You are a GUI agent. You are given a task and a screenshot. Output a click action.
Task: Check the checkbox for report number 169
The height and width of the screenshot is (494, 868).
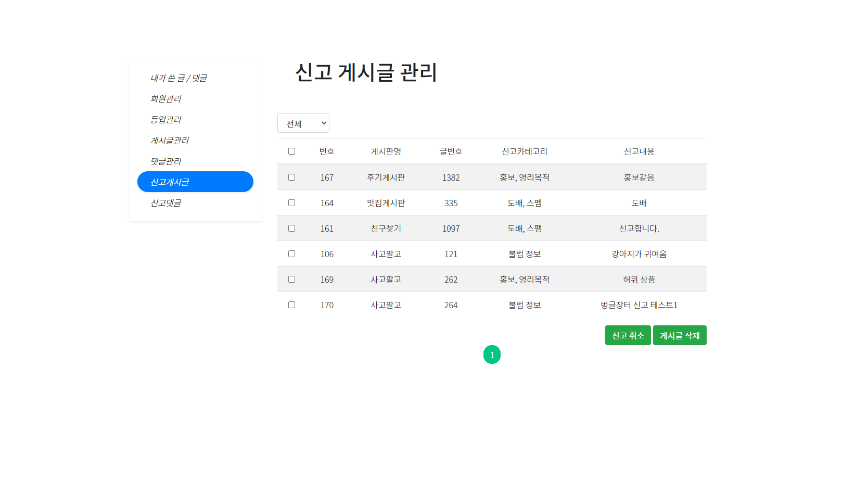291,279
